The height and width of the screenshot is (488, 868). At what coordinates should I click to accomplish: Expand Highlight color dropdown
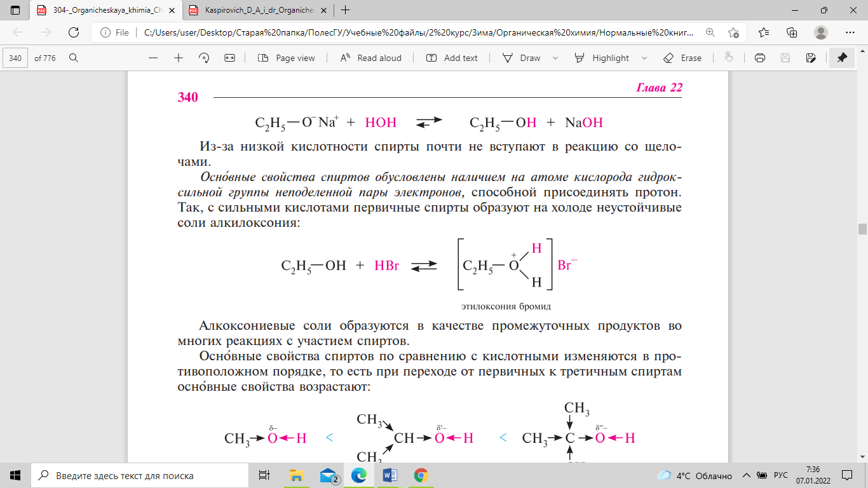coord(644,58)
